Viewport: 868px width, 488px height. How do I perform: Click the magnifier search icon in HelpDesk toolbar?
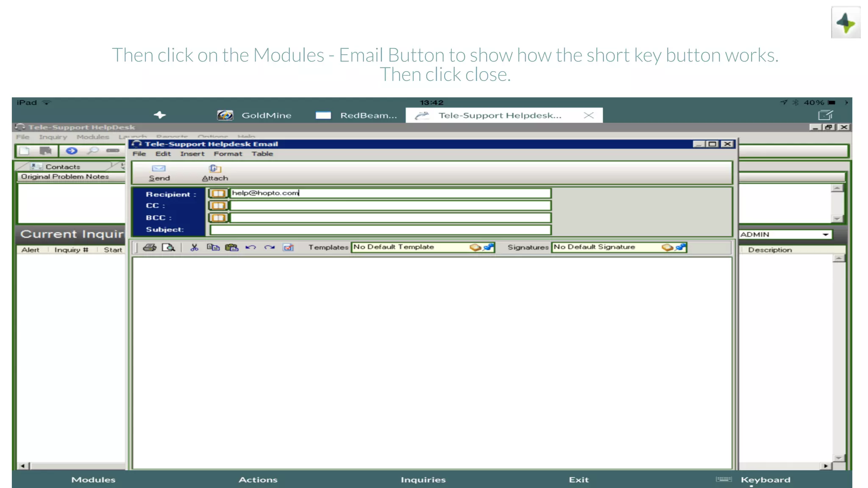click(x=93, y=151)
